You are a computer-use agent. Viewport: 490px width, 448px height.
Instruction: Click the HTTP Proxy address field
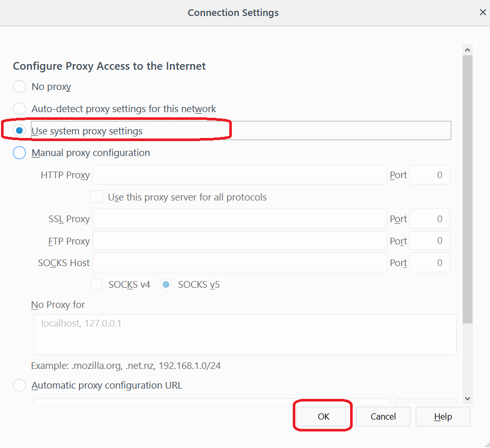(x=240, y=175)
